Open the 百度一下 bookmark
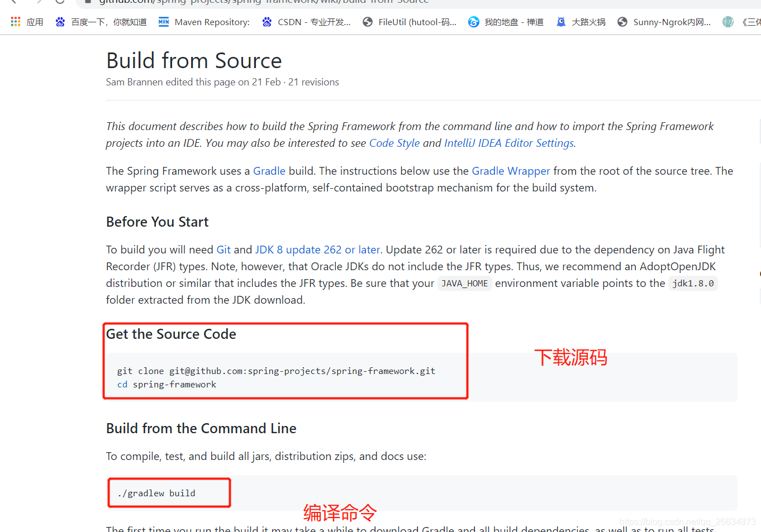The height and width of the screenshot is (532, 761). pyautogui.click(x=101, y=22)
